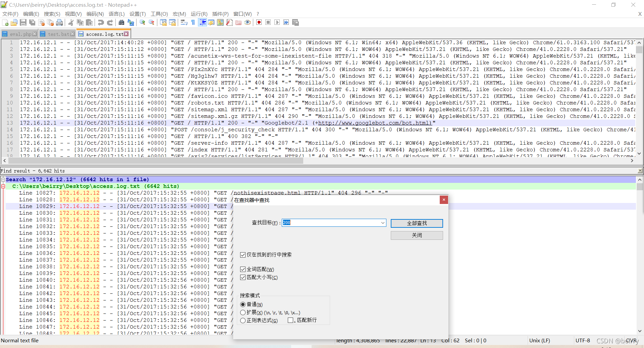Open the 编码(N) menu
This screenshot has width=644, height=348.
tap(95, 14)
